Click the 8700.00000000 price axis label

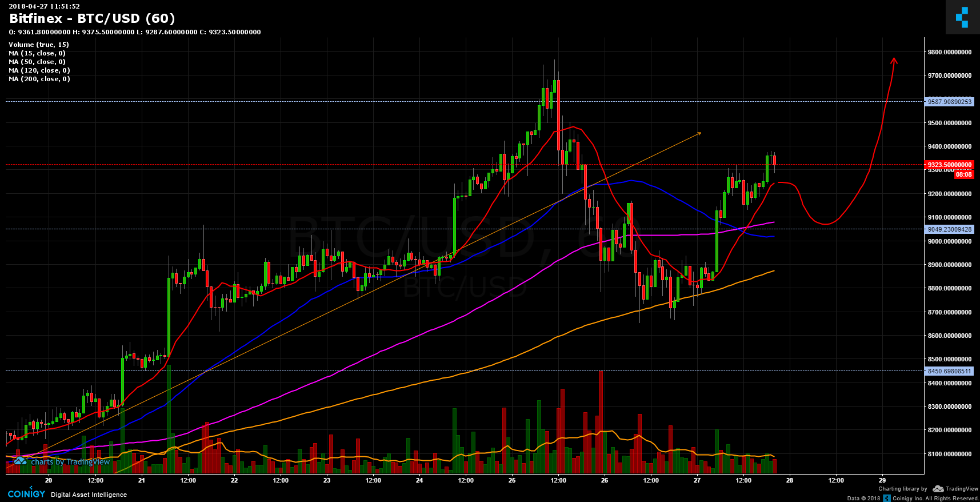point(950,312)
